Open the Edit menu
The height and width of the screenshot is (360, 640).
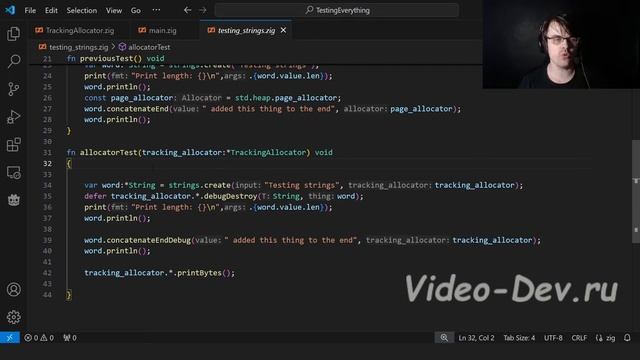click(51, 10)
